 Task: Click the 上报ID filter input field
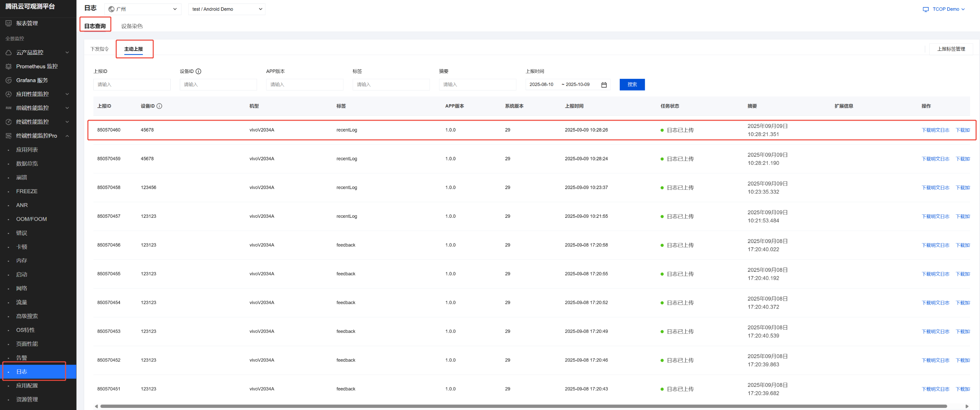point(132,85)
